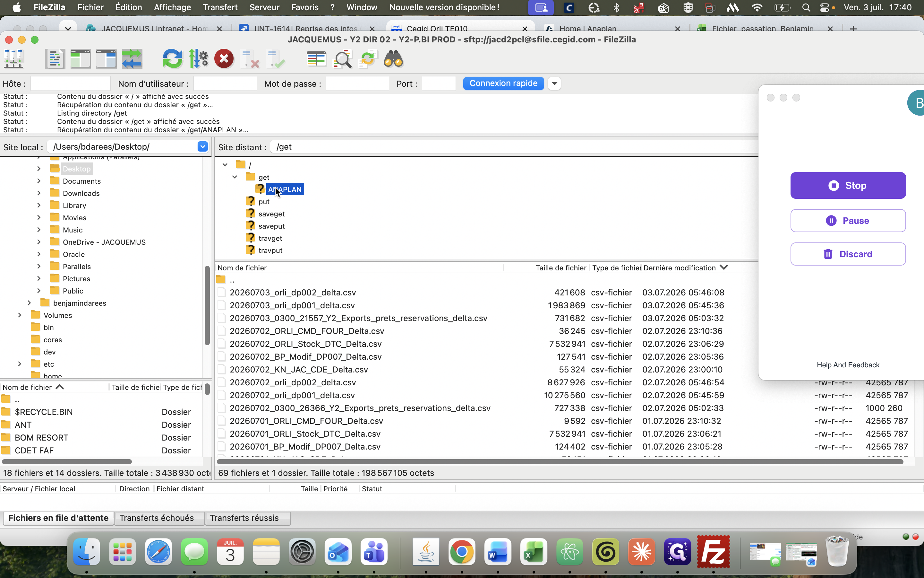Open the Favoris menu
This screenshot has width=924, height=578.
pos(305,7)
